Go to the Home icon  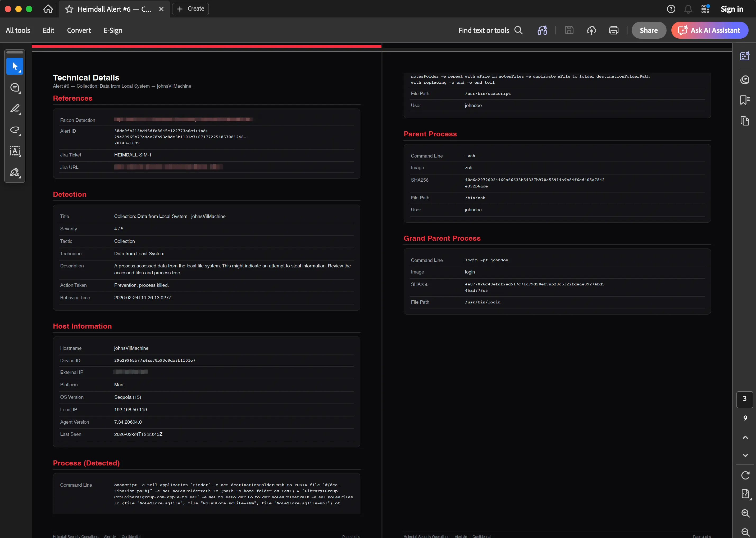click(48, 9)
